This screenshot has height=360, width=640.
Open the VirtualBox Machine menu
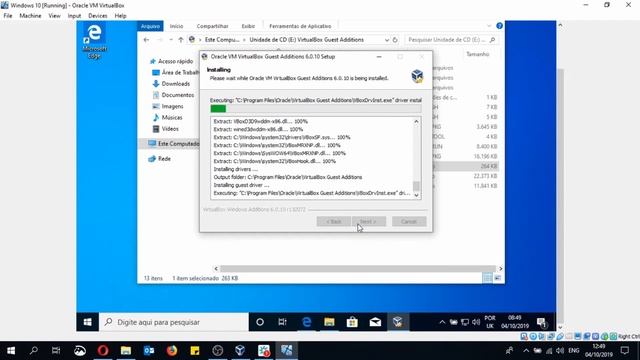tap(30, 16)
